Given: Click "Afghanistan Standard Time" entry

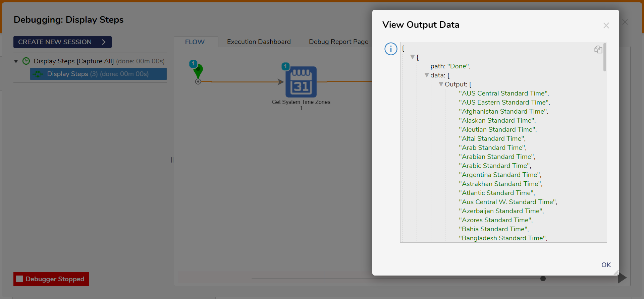Looking at the screenshot, I should click(503, 111).
